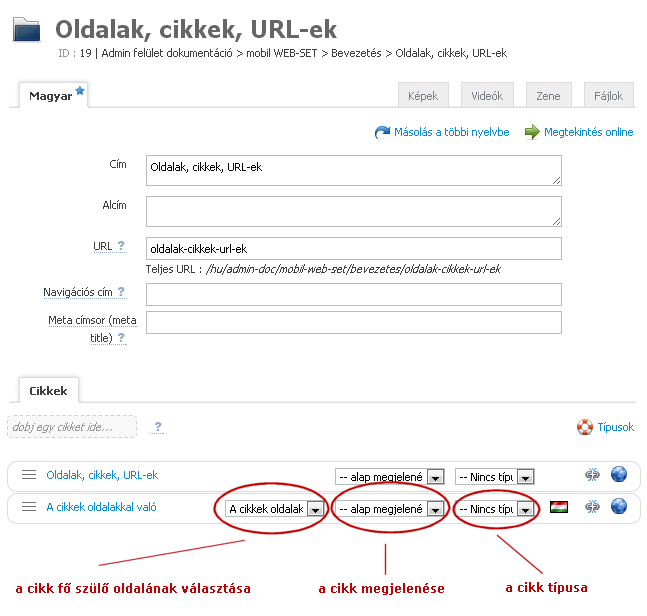Click unlink icon in A cikkek oldalakkal való row
Screen dimensions: 647x616
592,507
